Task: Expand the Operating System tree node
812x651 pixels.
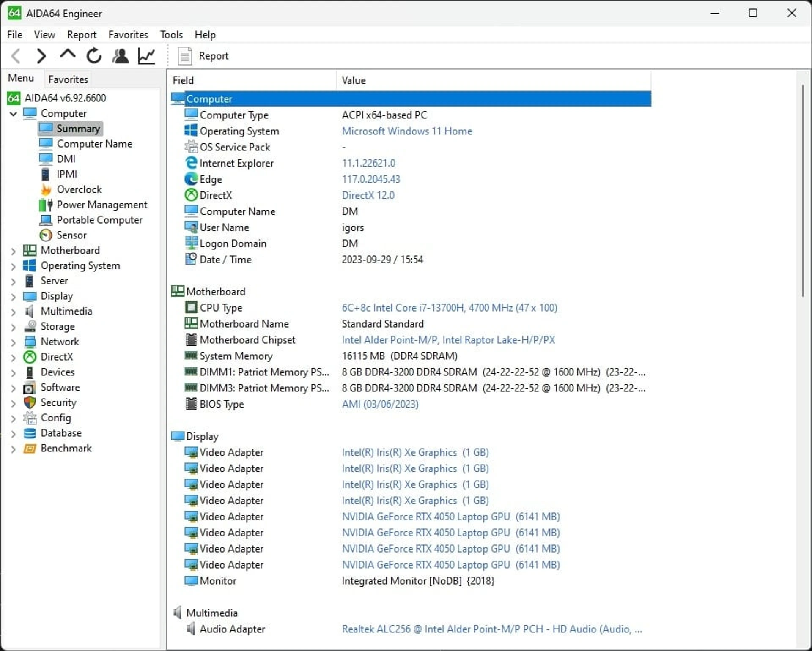Action: click(13, 266)
